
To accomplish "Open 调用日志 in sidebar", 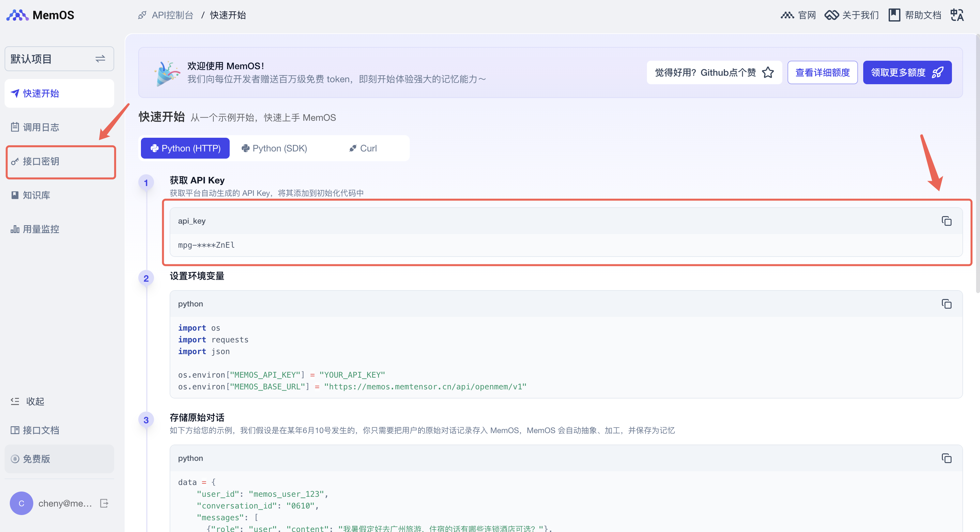I will click(41, 127).
